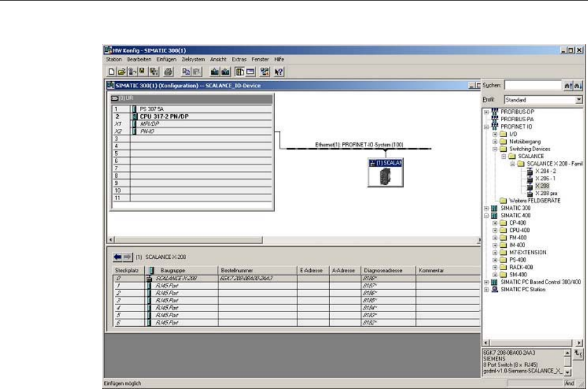
Task: Click in the Suchen search field
Action: (x=533, y=85)
